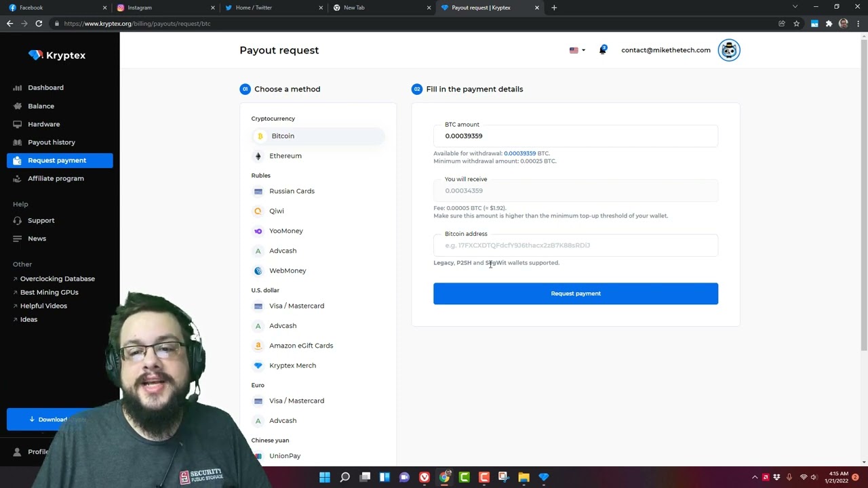Click the address bar URL

[x=137, y=24]
